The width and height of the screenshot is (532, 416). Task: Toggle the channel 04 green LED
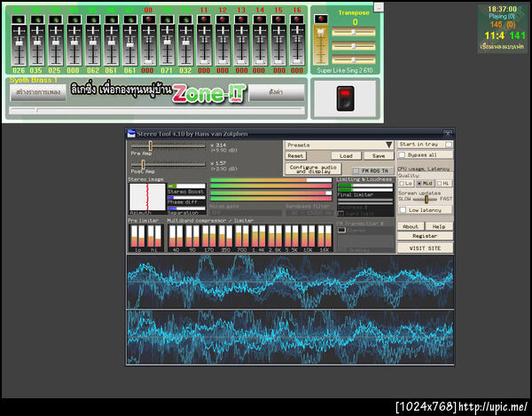point(74,20)
